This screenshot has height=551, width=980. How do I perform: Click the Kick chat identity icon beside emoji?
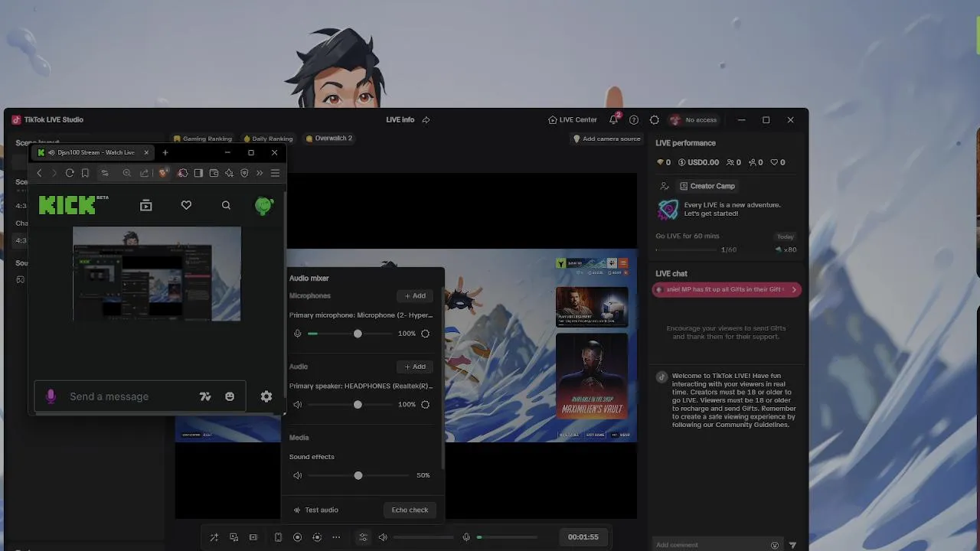click(x=205, y=396)
